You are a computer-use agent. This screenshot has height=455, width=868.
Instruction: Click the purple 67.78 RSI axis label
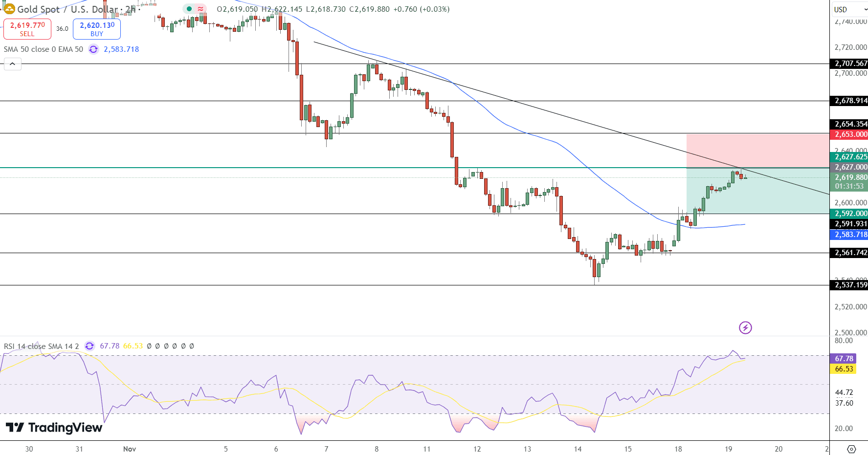(x=843, y=359)
